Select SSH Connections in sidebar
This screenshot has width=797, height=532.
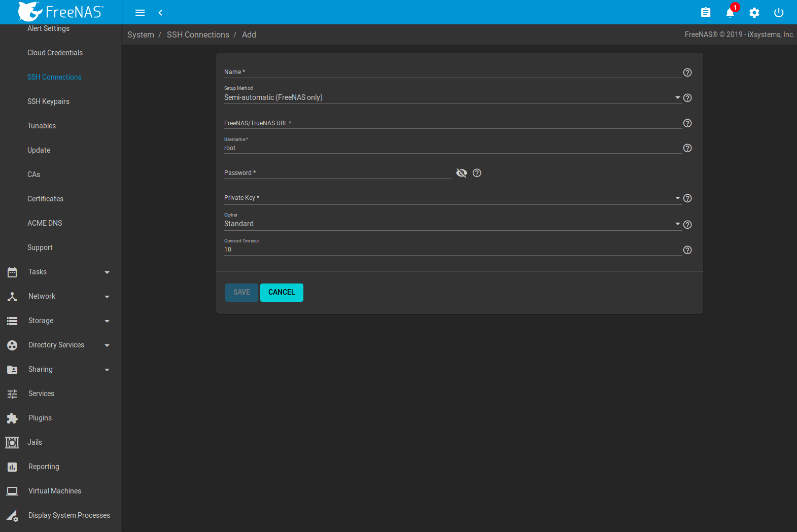click(54, 77)
